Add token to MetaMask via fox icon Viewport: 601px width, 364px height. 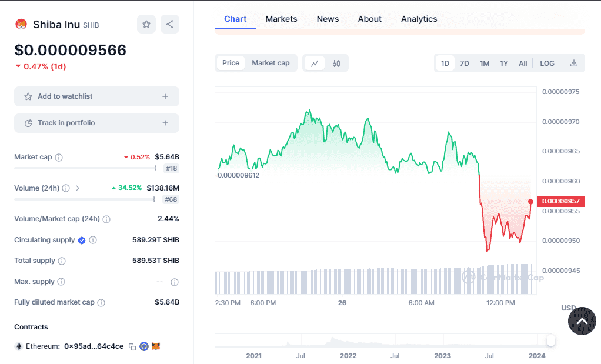pyautogui.click(x=156, y=346)
